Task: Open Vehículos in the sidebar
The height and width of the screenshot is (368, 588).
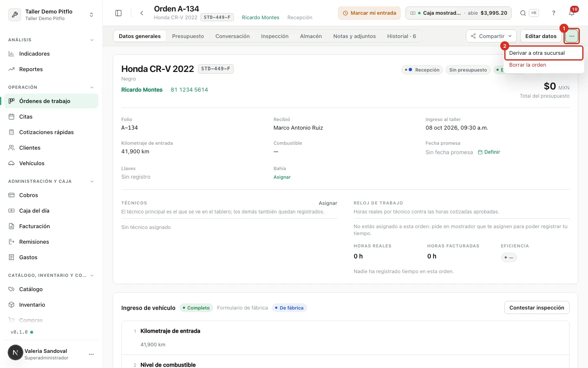Action: (x=51, y=163)
